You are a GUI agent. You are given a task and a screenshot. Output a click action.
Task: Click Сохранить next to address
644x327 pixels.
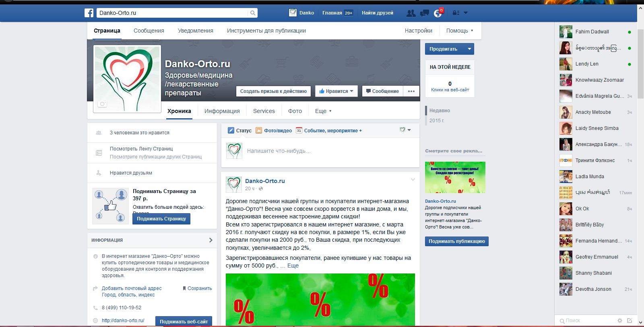click(x=197, y=288)
